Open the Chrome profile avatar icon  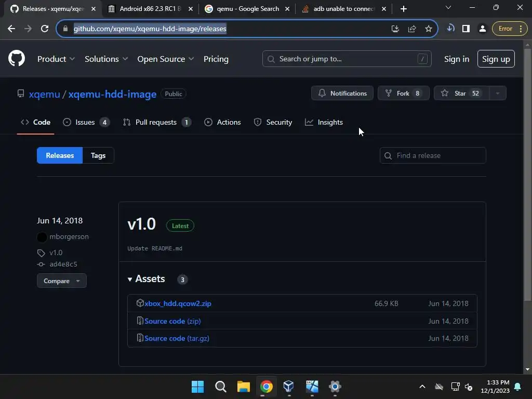click(482, 29)
